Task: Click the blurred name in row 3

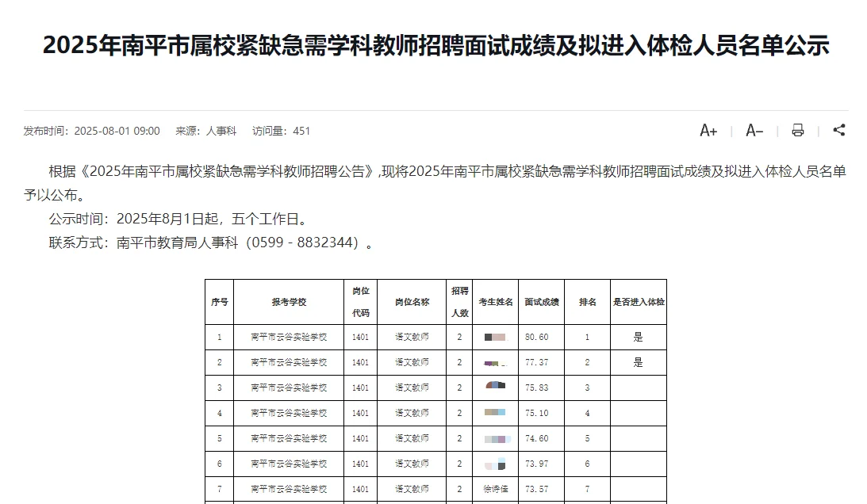Action: 496,385
